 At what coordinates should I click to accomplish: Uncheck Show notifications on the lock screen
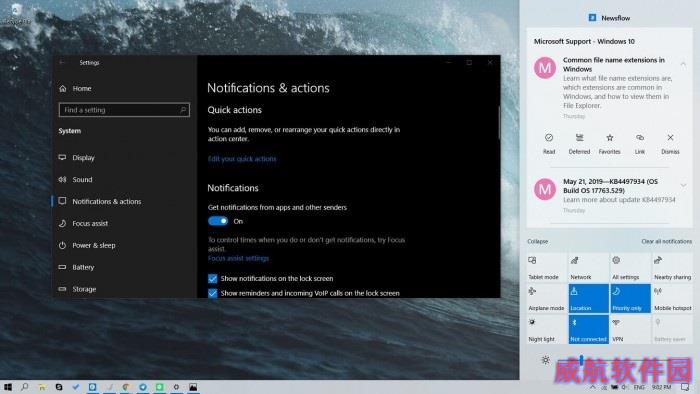pyautogui.click(x=212, y=278)
